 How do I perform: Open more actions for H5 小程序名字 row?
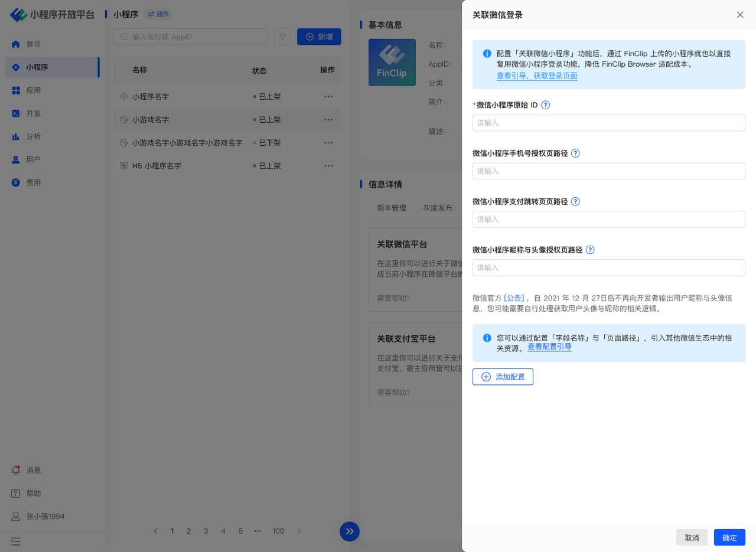tap(328, 166)
